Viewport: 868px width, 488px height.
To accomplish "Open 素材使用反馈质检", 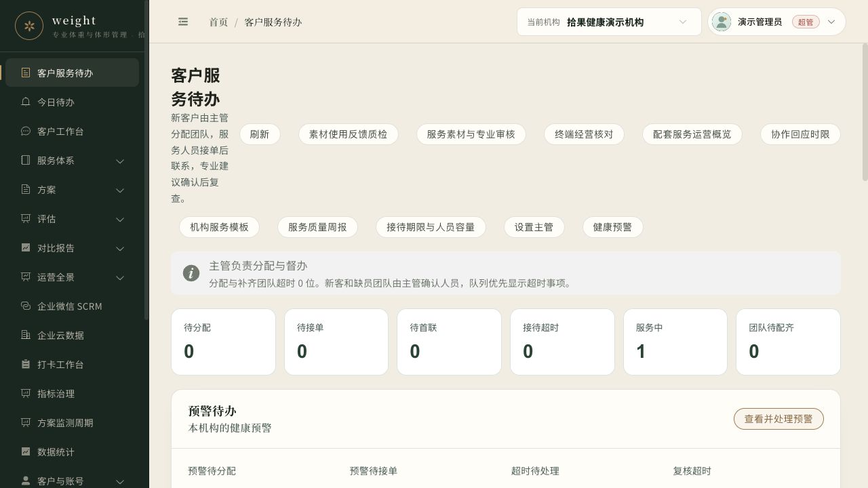I will pyautogui.click(x=348, y=134).
